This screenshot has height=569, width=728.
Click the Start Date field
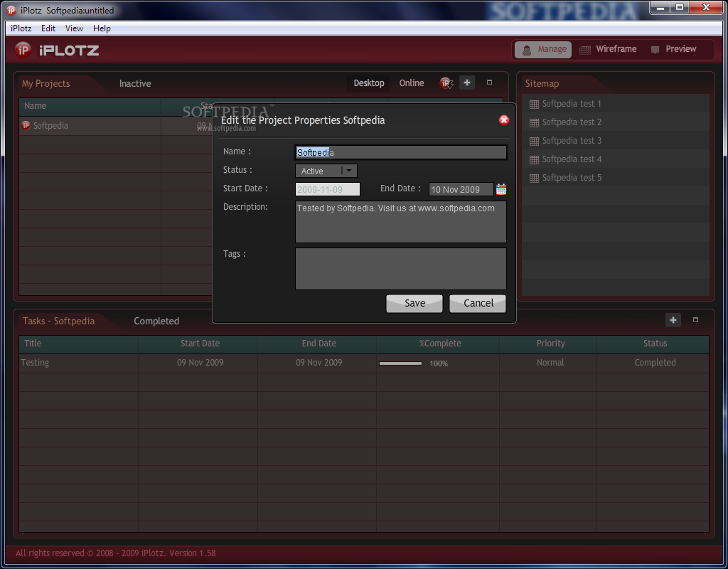pyautogui.click(x=327, y=189)
